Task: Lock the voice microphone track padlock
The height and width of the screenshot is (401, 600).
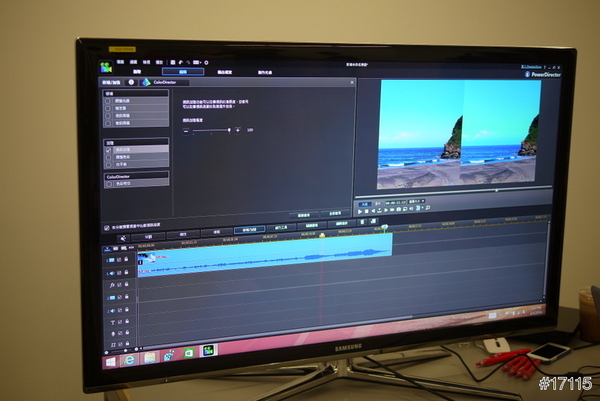Action: coord(127,333)
